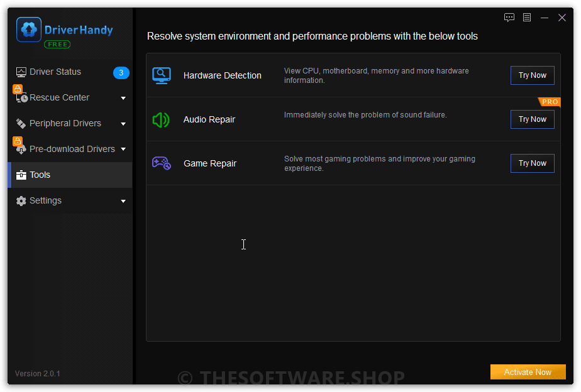The image size is (581, 392).
Task: Open the feedback chat bubble icon
Action: coord(509,18)
